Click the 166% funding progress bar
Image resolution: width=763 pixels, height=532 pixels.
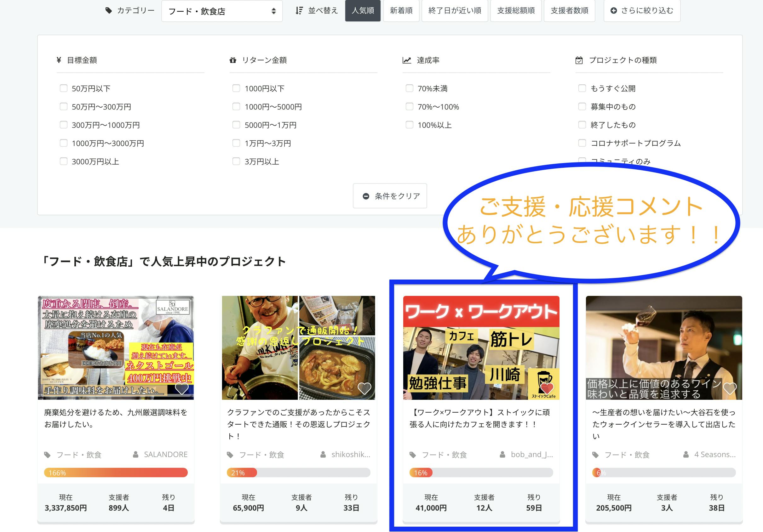pyautogui.click(x=116, y=473)
